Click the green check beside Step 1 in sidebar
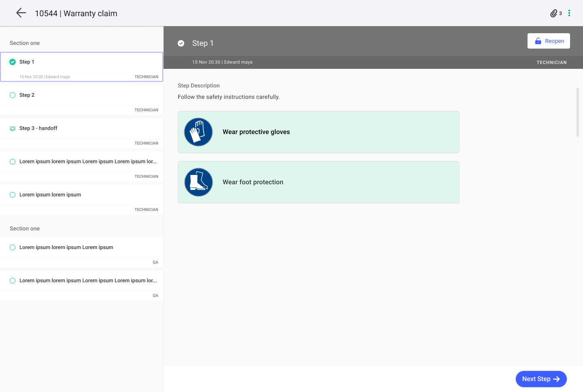This screenshot has width=583, height=392. point(13,62)
